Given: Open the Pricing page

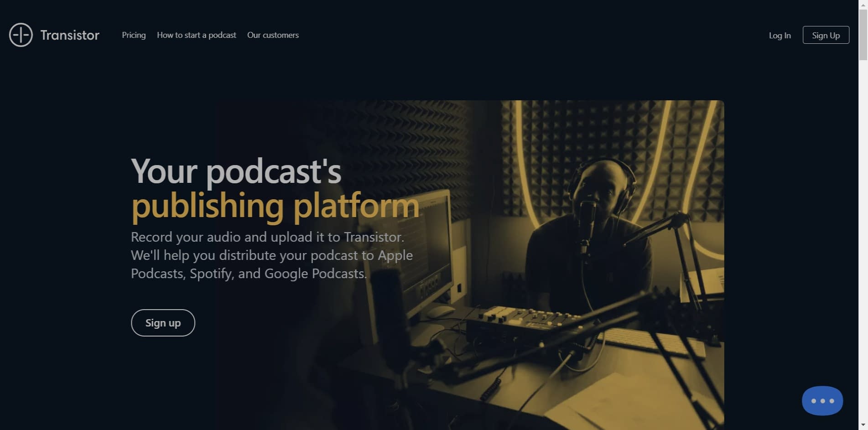Looking at the screenshot, I should 134,35.
